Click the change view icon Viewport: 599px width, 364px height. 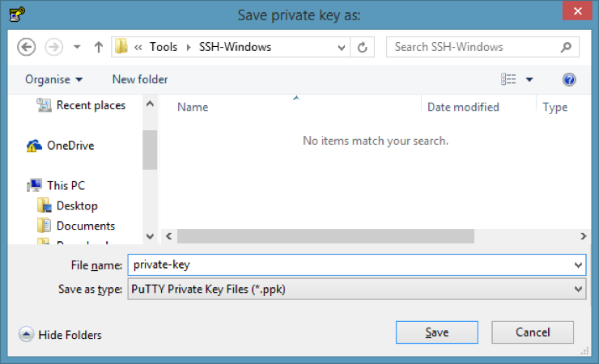pos(508,79)
